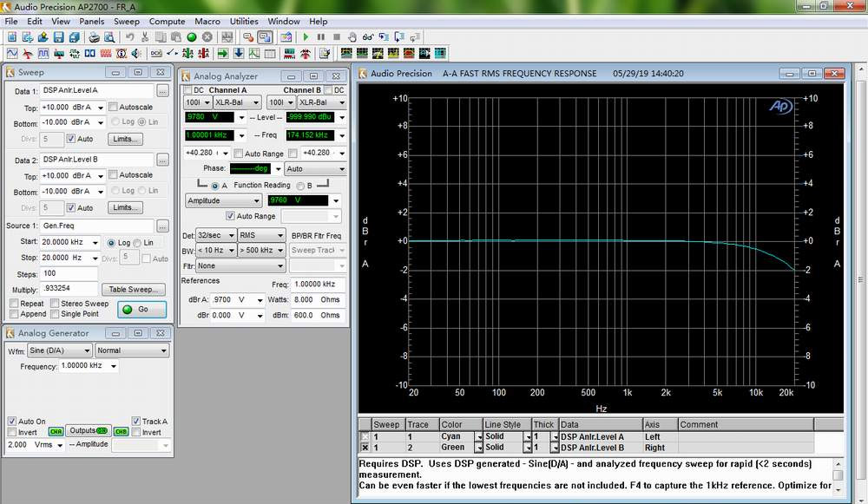The image size is (868, 504).
Task: Click the red upward arrows toolbar icon
Action: 305,53
